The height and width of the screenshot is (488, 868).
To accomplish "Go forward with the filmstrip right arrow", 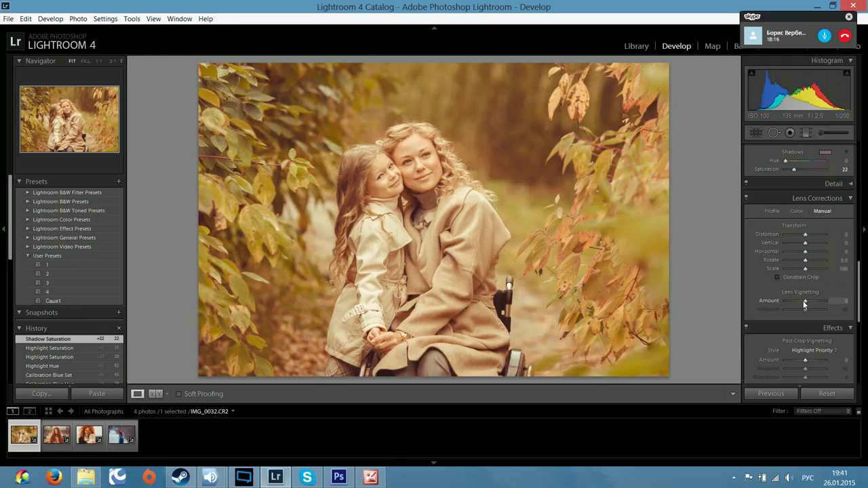I will click(71, 411).
